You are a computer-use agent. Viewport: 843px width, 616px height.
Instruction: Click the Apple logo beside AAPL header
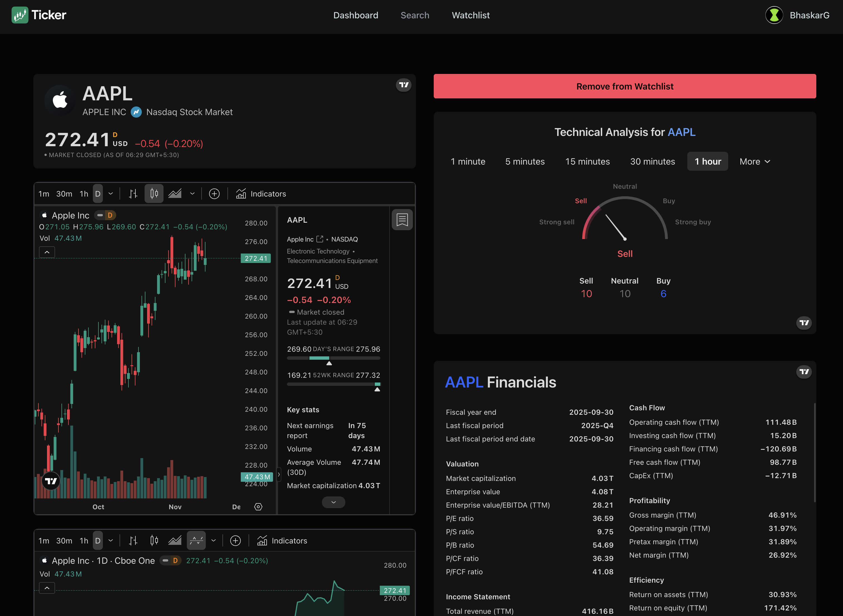[x=60, y=100]
